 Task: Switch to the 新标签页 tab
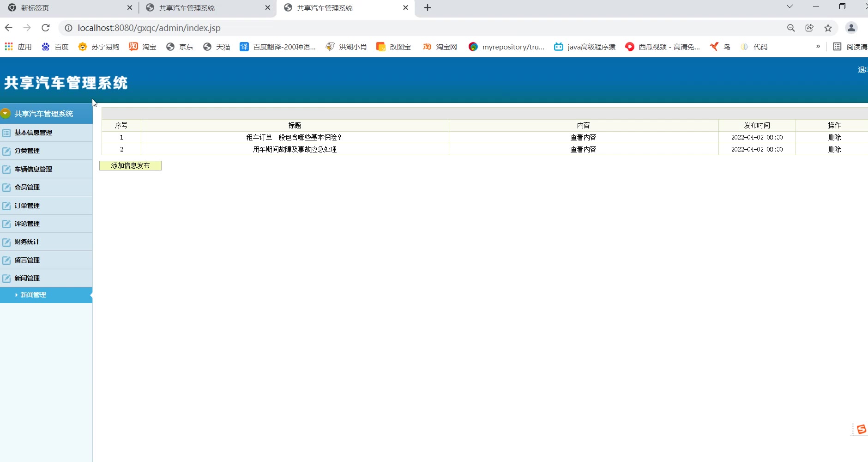[69, 8]
